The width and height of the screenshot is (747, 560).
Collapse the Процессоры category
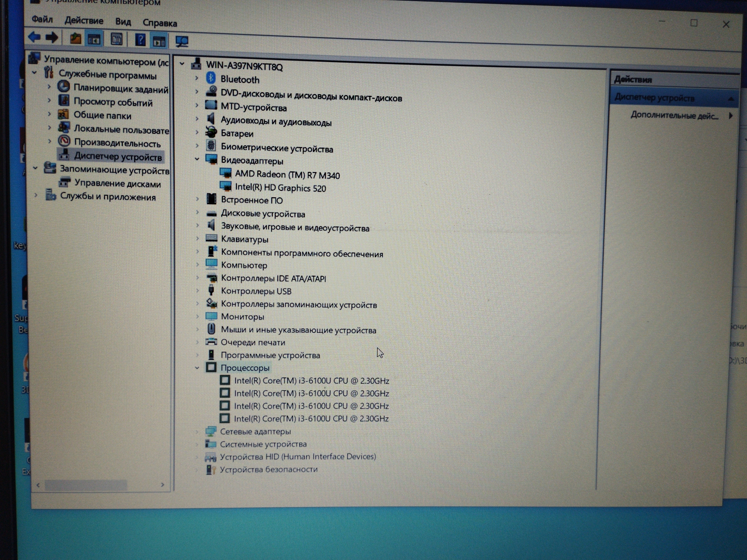tap(197, 367)
